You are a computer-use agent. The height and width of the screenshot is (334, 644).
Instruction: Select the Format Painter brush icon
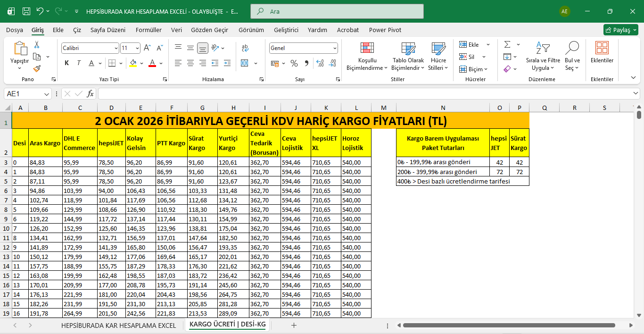(37, 68)
